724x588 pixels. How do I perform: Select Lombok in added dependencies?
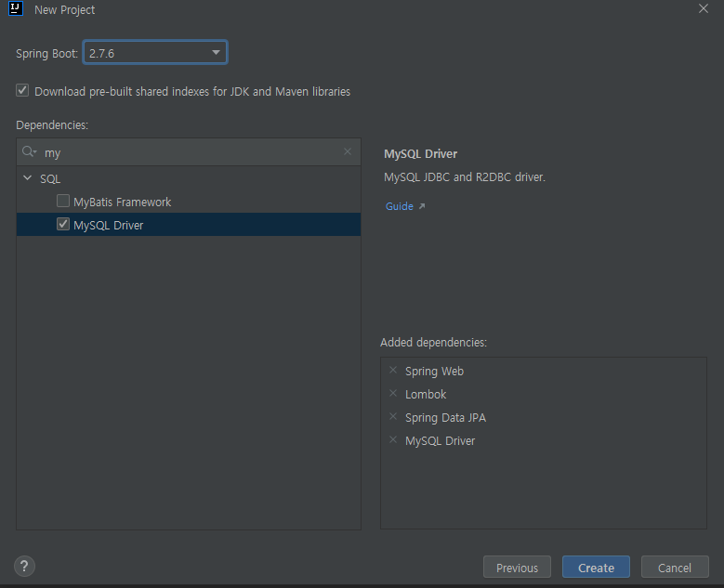coord(426,394)
